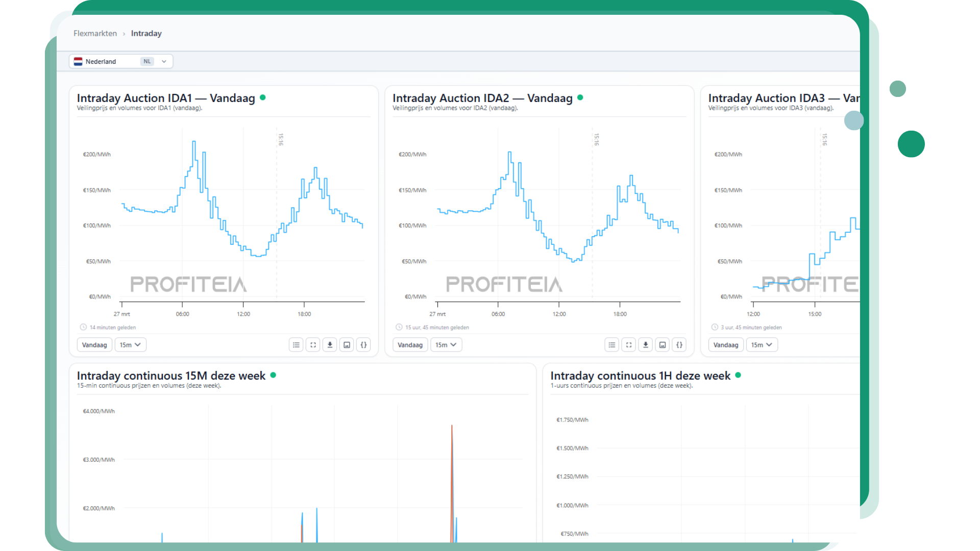Image resolution: width=980 pixels, height=551 pixels.
Task: Show JSON braces for IDA1 chart
Action: coord(363,345)
